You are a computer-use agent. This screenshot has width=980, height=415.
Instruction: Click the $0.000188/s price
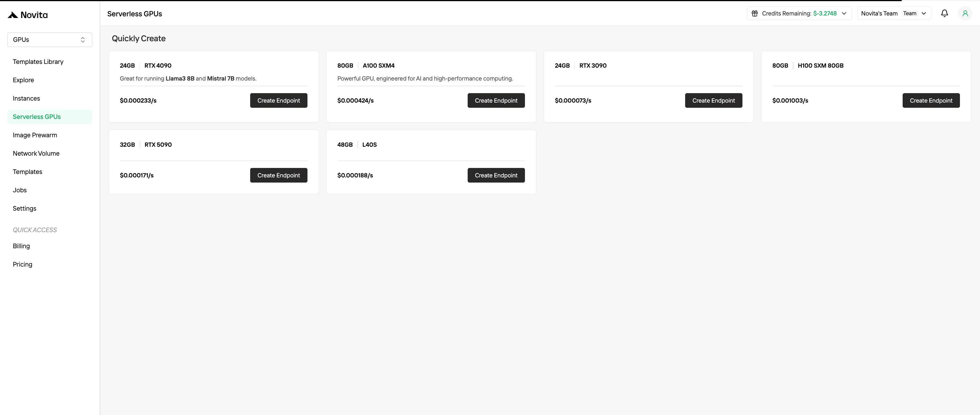(x=355, y=175)
